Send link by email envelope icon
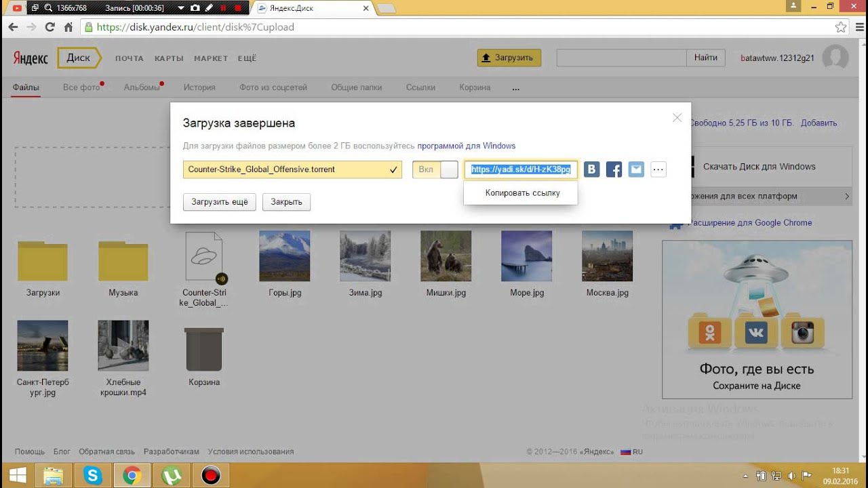This screenshot has width=868, height=488. 636,169
